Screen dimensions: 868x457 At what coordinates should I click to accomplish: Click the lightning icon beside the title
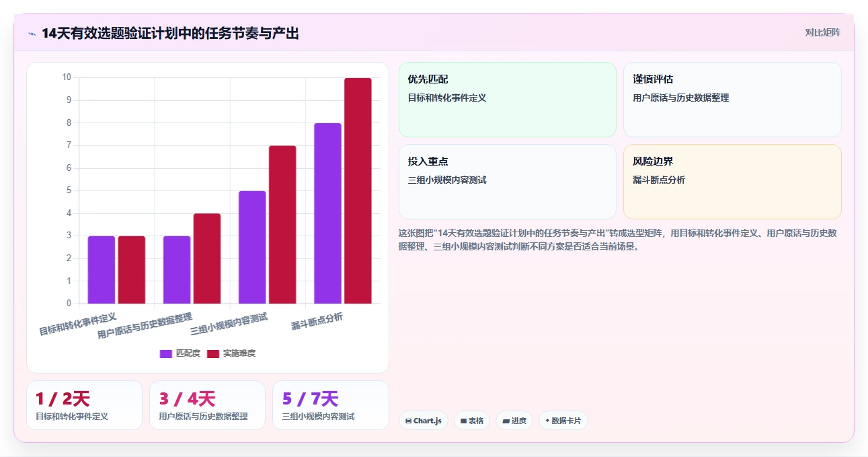point(32,34)
